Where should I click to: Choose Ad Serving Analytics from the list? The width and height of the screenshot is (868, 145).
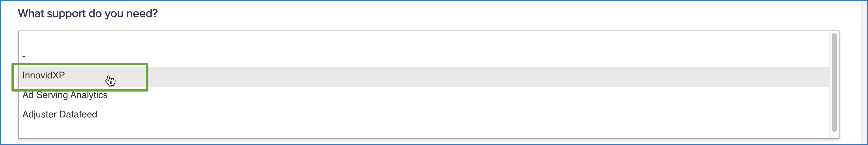click(65, 95)
